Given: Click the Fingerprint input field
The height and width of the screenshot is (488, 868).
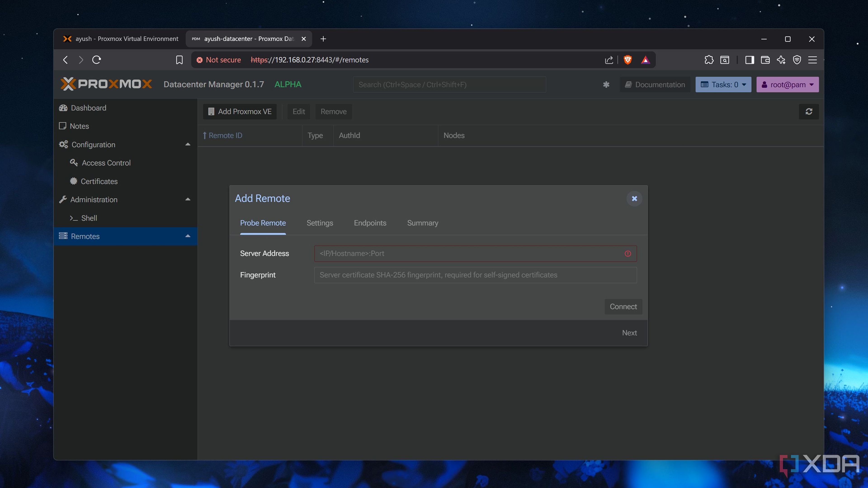Looking at the screenshot, I should pos(475,275).
